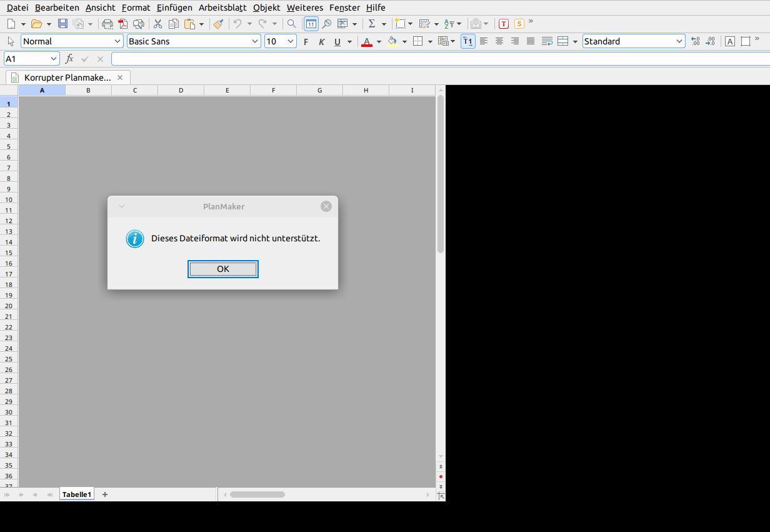This screenshot has height=532, width=770.
Task: Toggle vertical top alignment button
Action: click(x=467, y=41)
